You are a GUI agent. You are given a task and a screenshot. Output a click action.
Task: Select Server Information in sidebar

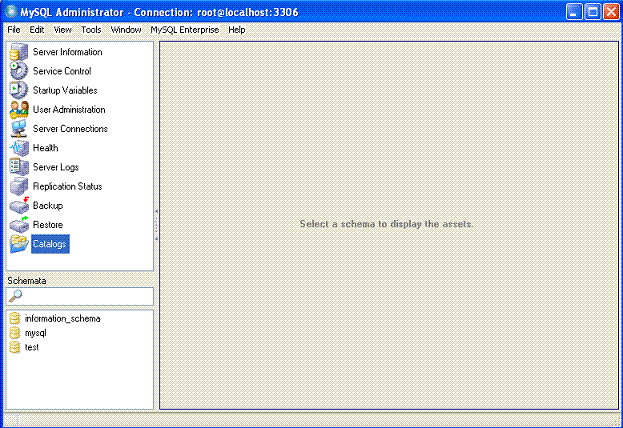68,52
